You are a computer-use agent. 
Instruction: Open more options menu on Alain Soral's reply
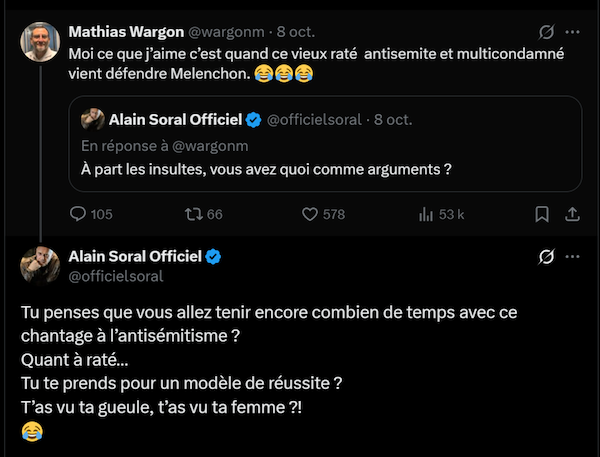click(x=573, y=257)
